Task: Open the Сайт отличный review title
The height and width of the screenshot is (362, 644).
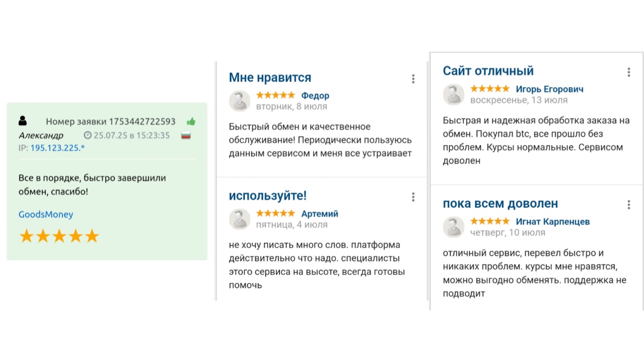Action: point(488,71)
